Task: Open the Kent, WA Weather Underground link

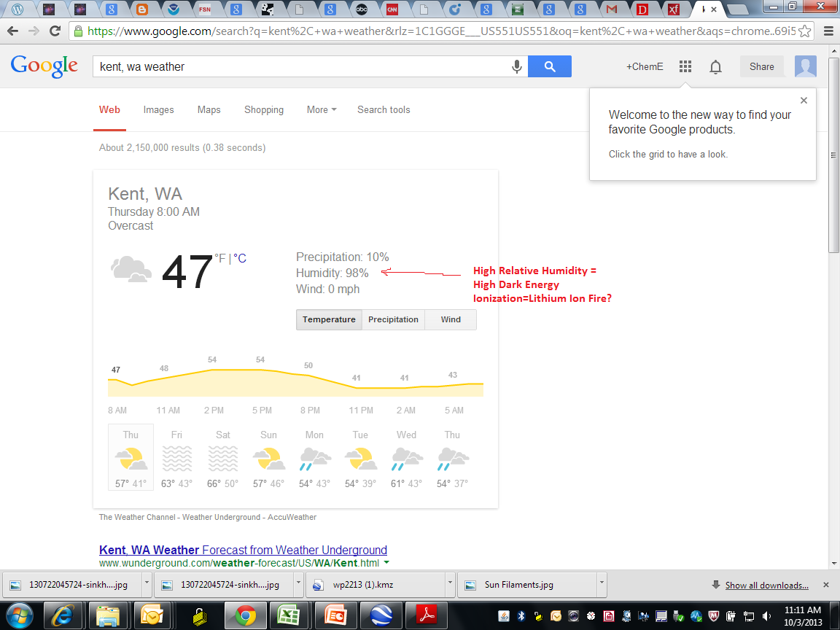Action: coord(243,550)
